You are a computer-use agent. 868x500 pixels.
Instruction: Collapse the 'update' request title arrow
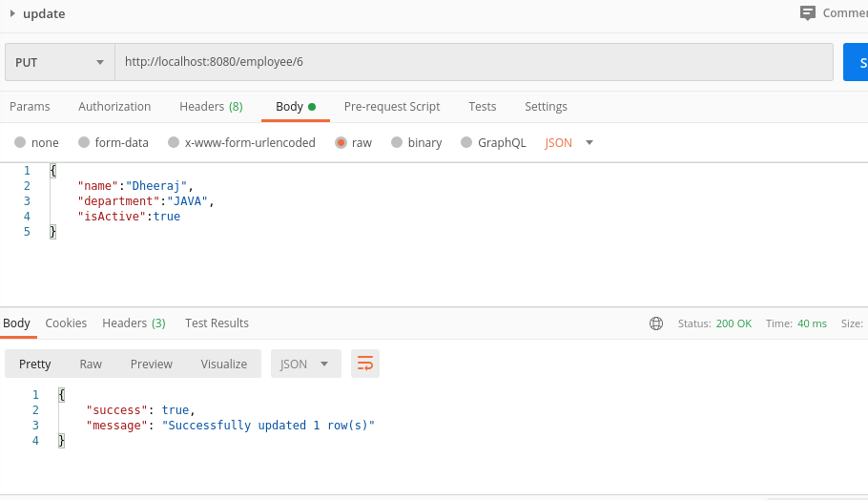[x=12, y=13]
